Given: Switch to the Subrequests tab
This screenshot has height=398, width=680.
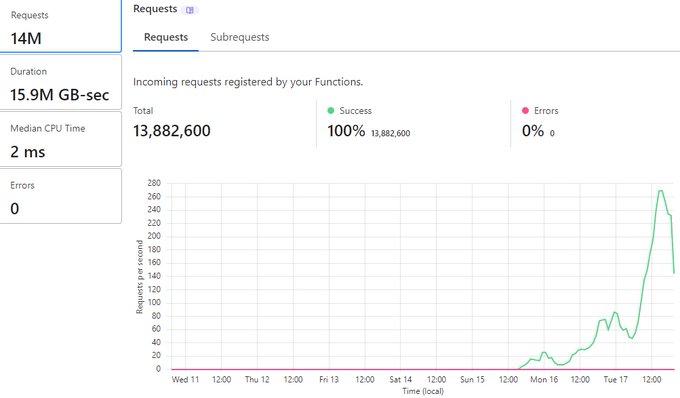Looking at the screenshot, I should pos(240,37).
